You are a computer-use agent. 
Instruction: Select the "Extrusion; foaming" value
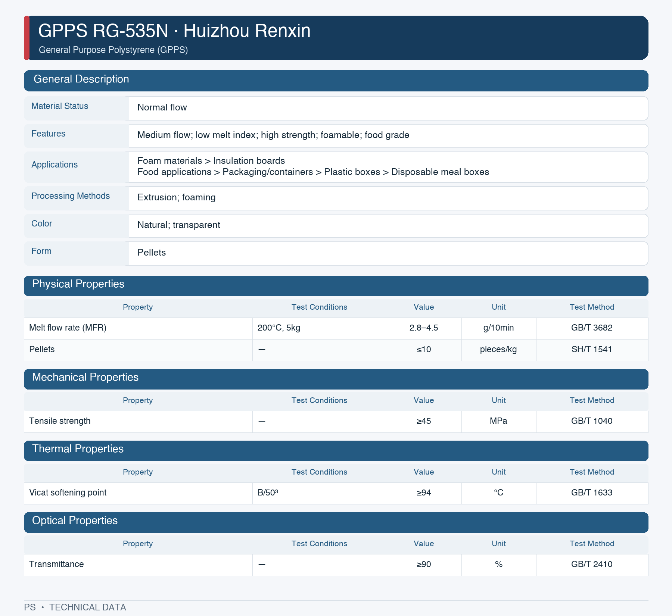point(176,197)
